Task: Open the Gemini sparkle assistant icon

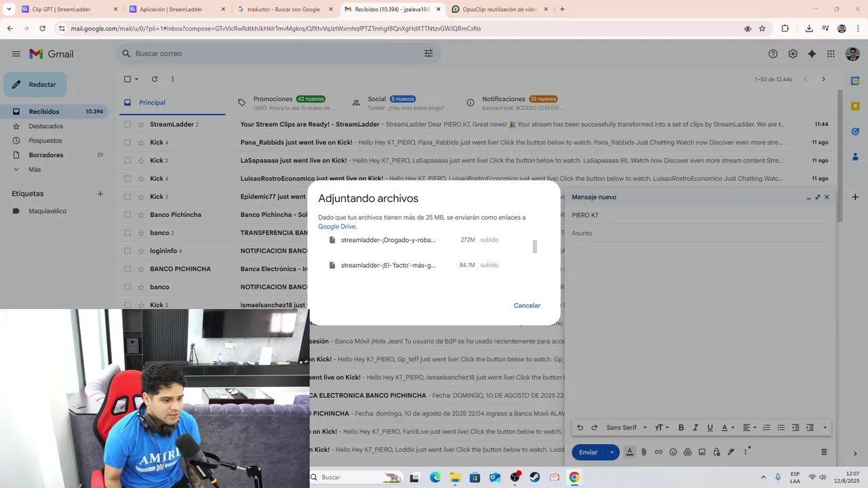Action: click(x=812, y=54)
